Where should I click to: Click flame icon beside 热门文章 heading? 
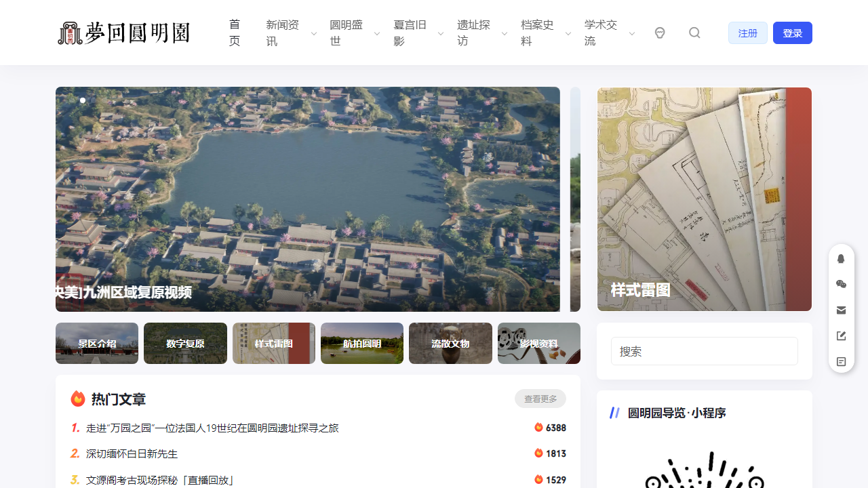(78, 399)
